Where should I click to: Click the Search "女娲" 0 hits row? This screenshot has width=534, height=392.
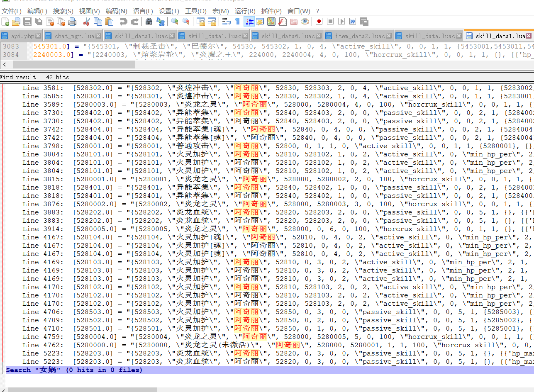(269, 370)
